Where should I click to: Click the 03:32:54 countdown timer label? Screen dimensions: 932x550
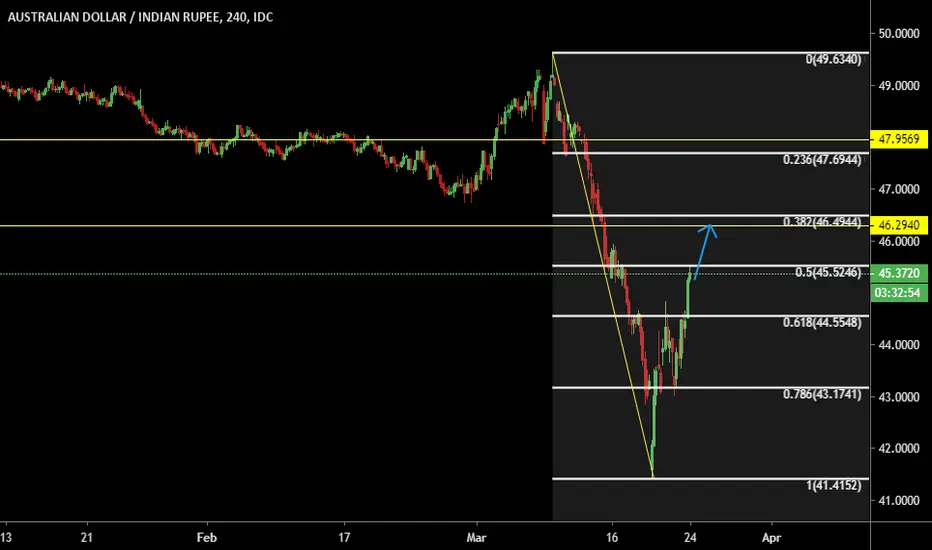pyautogui.click(x=899, y=293)
